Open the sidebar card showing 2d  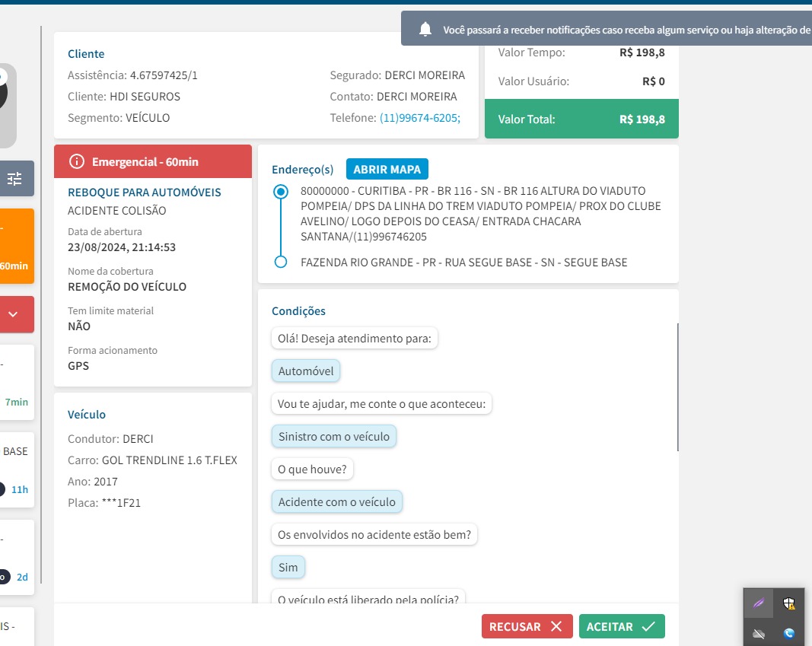15,557
